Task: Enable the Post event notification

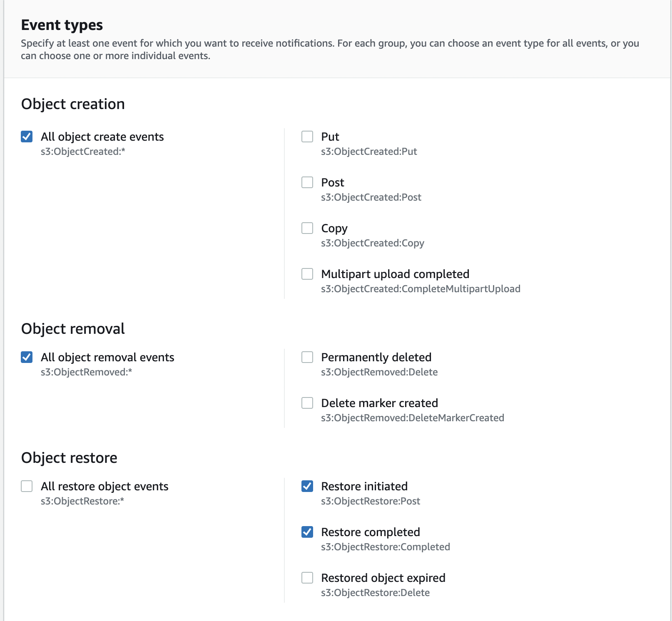Action: pyautogui.click(x=308, y=182)
